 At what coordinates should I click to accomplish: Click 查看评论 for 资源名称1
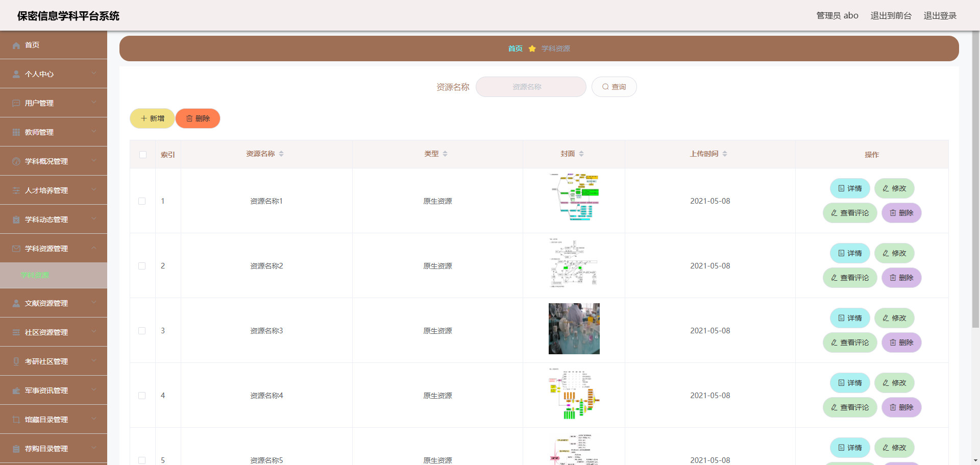850,213
